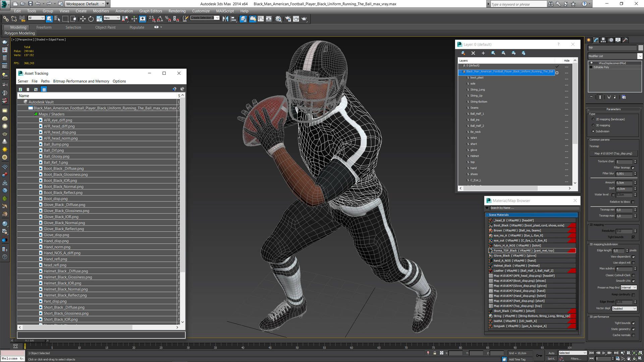Activate the Select and Move tool

pos(83,19)
